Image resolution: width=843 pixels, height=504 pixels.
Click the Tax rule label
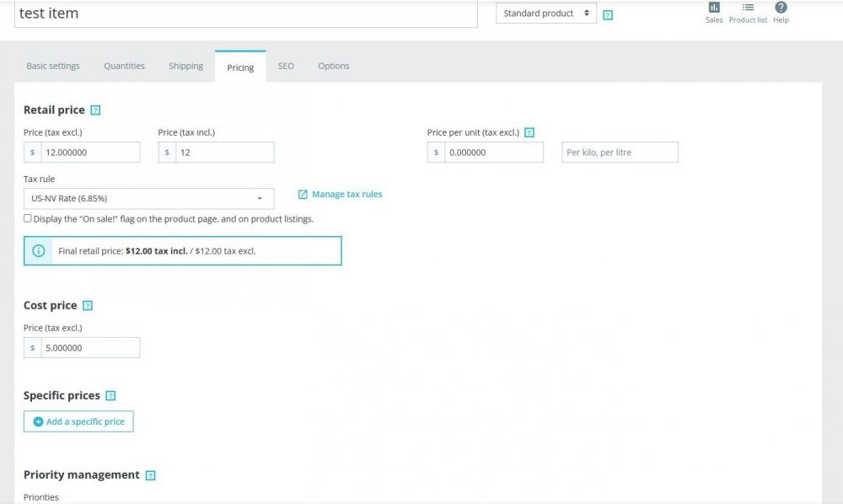pos(40,179)
